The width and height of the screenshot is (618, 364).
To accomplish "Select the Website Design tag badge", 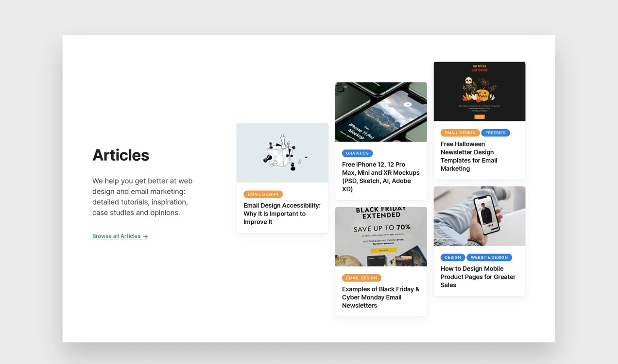I will pos(489,258).
